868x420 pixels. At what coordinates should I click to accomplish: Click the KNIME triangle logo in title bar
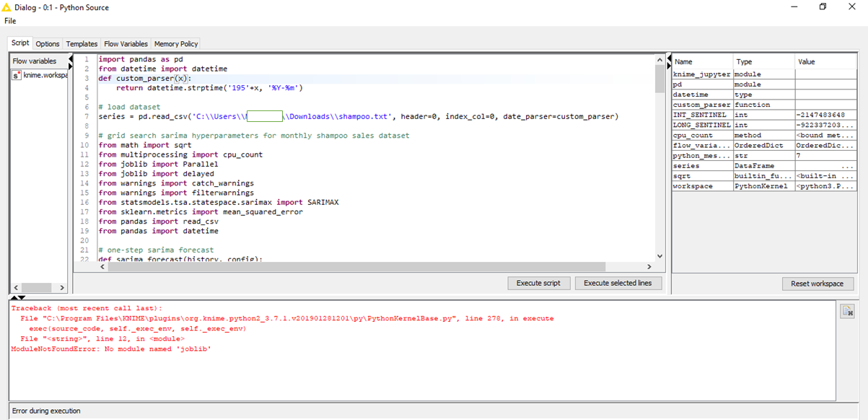coord(6,7)
